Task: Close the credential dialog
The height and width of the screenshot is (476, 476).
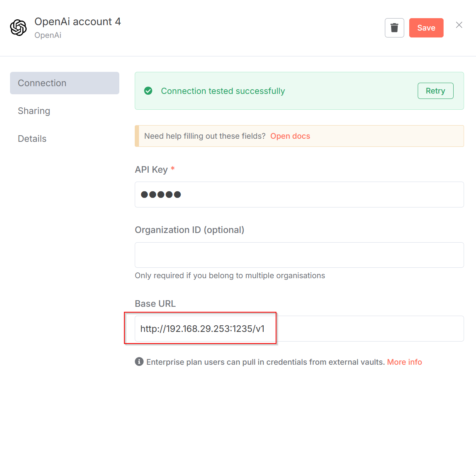Action: (x=459, y=25)
